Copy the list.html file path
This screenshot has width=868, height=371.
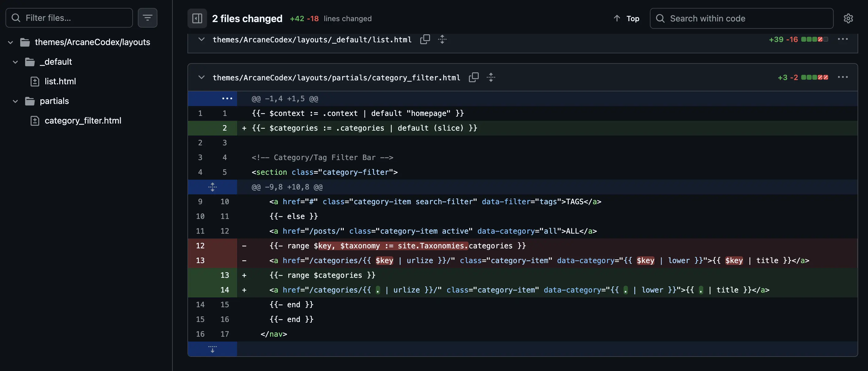pyautogui.click(x=425, y=40)
